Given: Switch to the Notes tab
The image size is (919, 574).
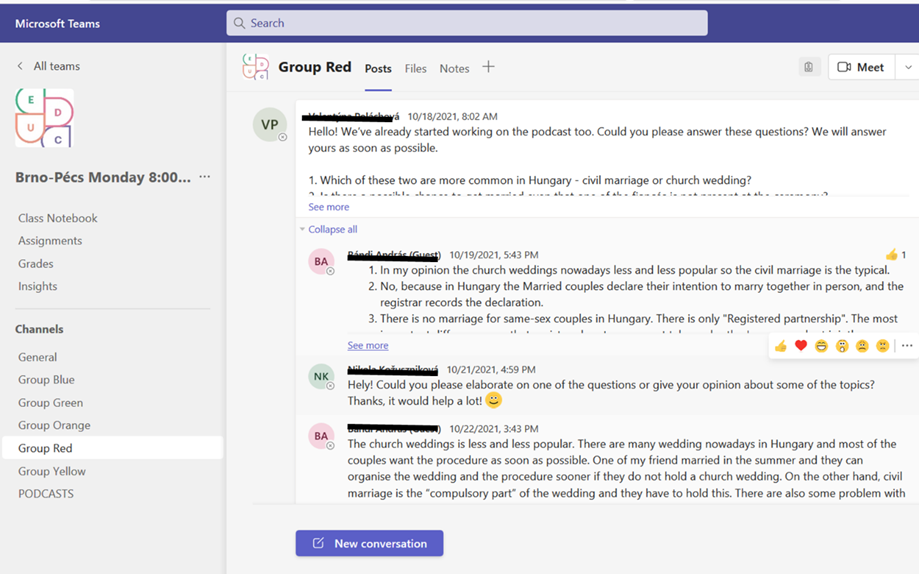Looking at the screenshot, I should (454, 69).
